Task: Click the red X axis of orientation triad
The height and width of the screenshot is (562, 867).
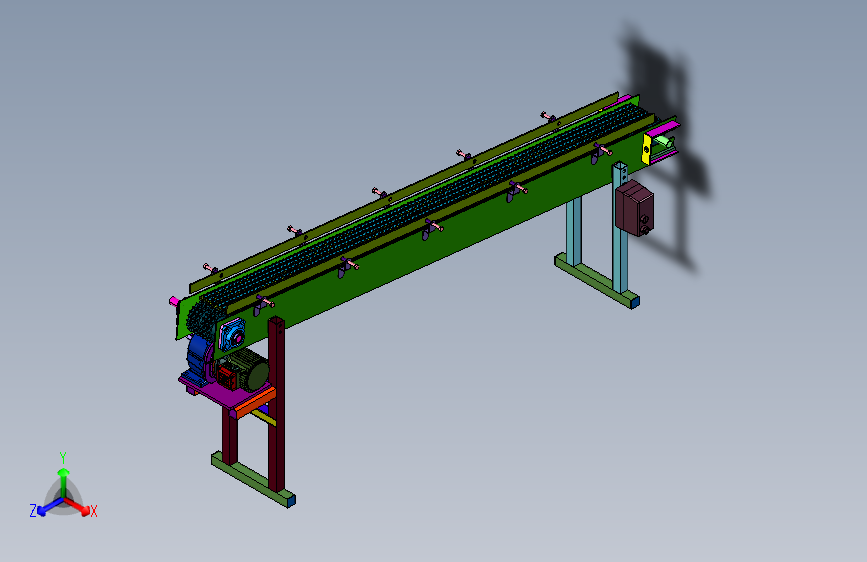Action: pos(77,506)
